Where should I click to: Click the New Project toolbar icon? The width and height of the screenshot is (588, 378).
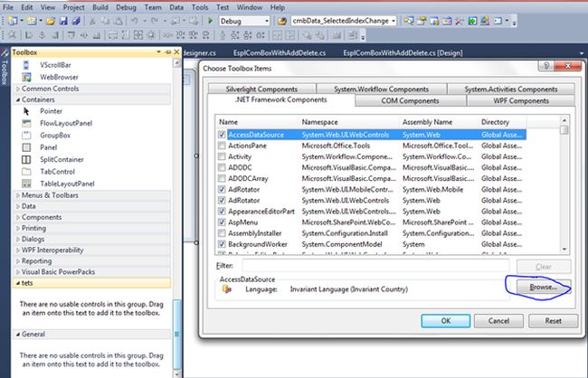[12, 21]
